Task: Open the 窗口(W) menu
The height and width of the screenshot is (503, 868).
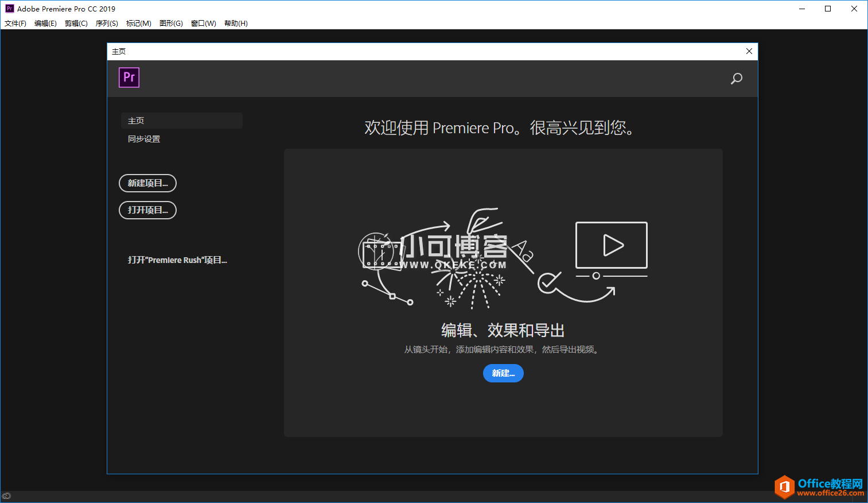Action: pyautogui.click(x=204, y=24)
